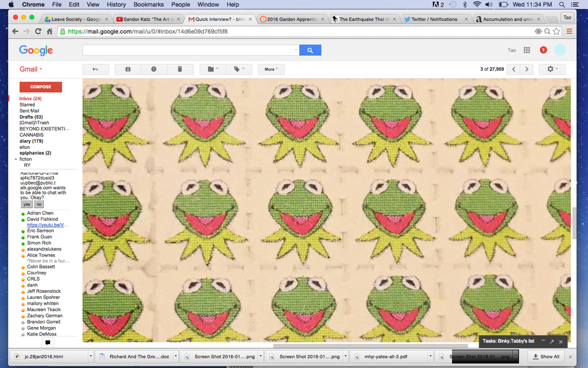Go to the newer conversation arrow
The image size is (588, 368).
tap(514, 69)
